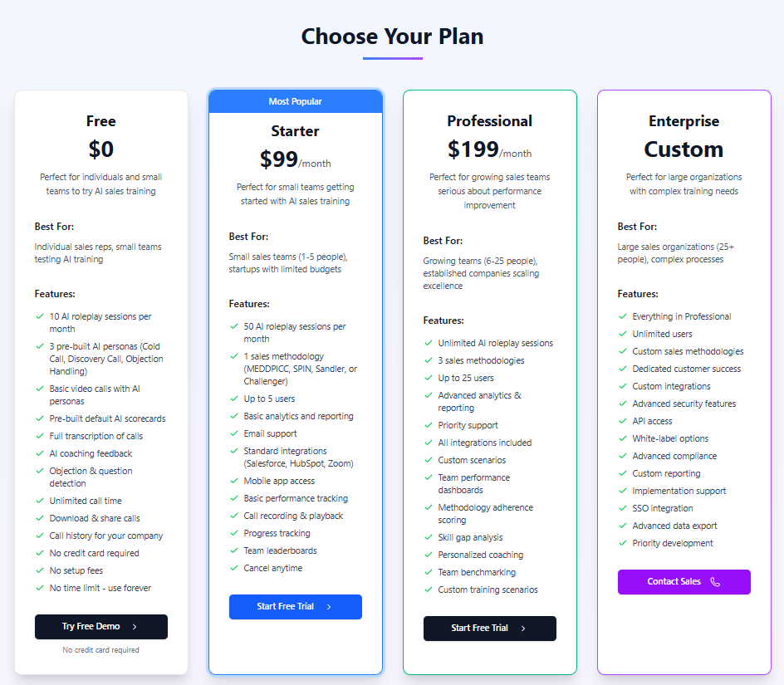Image resolution: width=784 pixels, height=685 pixels.
Task: Click checkmark beside Skill gap analysis
Action: 429,537
